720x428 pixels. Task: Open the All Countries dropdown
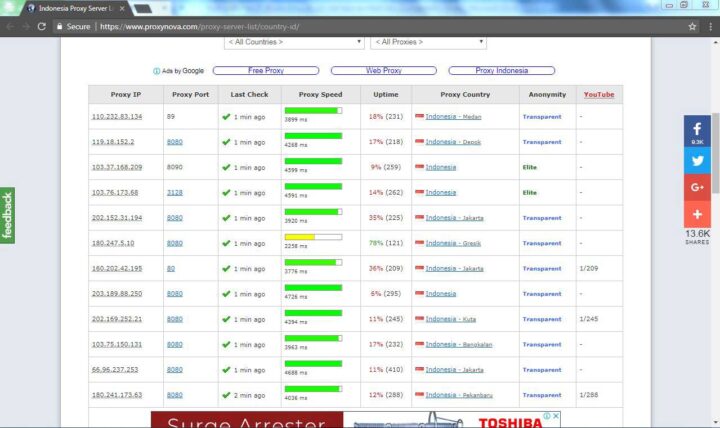[294, 42]
